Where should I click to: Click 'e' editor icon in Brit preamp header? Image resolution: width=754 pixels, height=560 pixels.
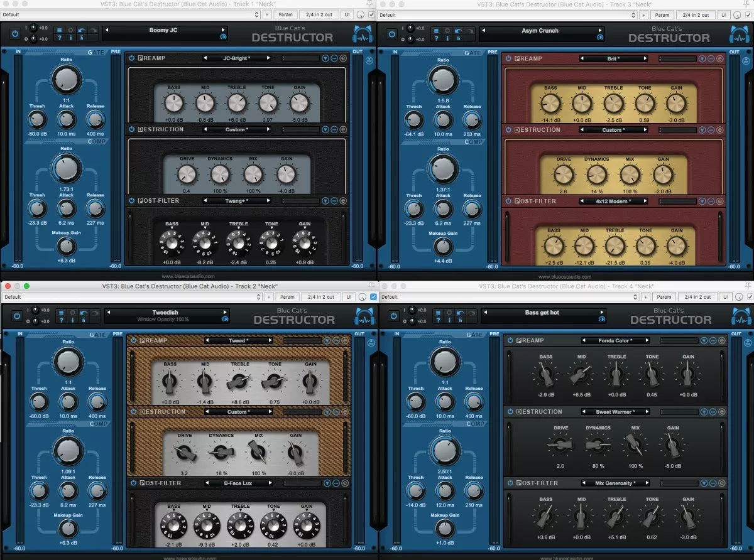click(x=720, y=59)
